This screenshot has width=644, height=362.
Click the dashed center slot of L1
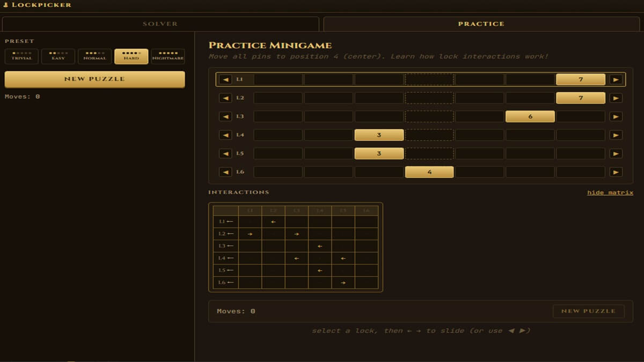coord(429,79)
